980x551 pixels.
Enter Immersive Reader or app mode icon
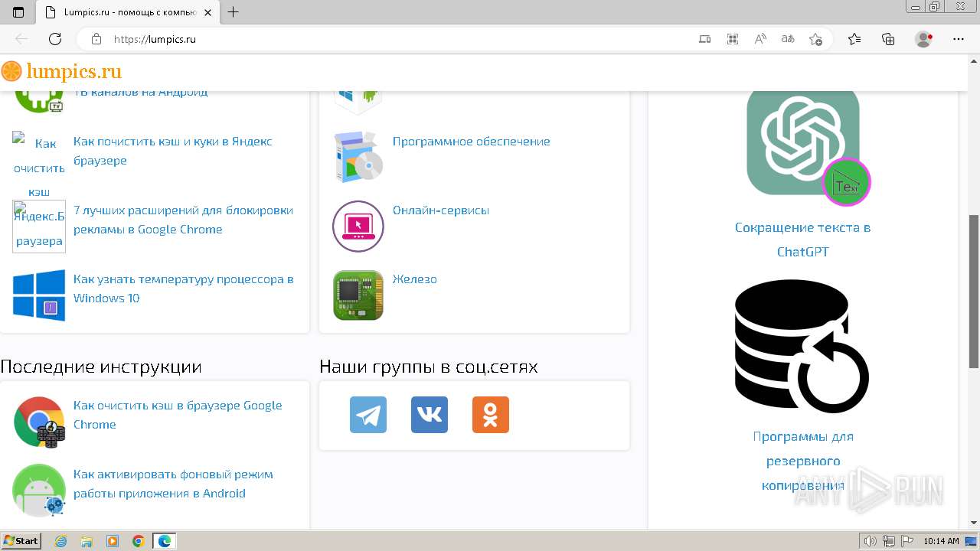(705, 39)
